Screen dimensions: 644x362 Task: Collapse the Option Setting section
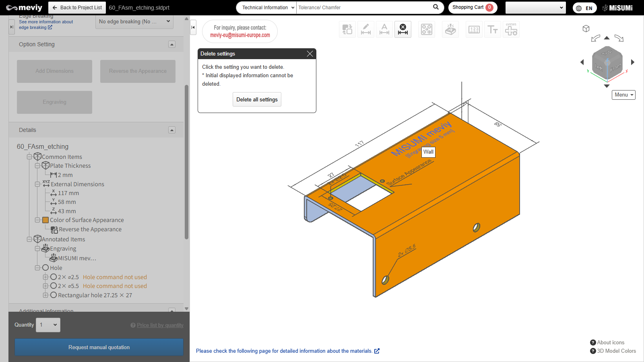tap(172, 44)
